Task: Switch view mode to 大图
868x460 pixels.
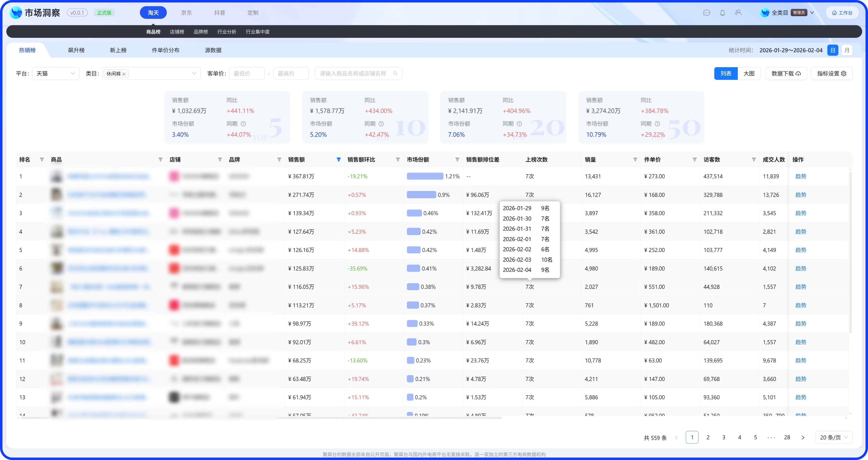Action: (749, 74)
